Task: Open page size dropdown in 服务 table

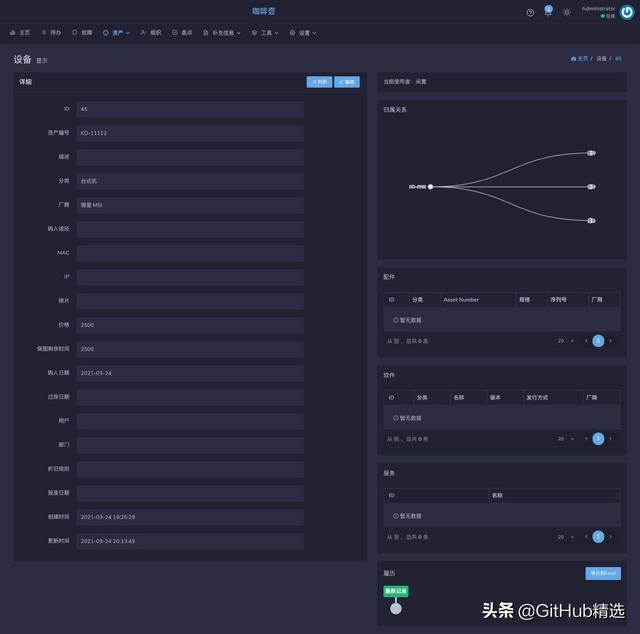Action: coord(566,537)
